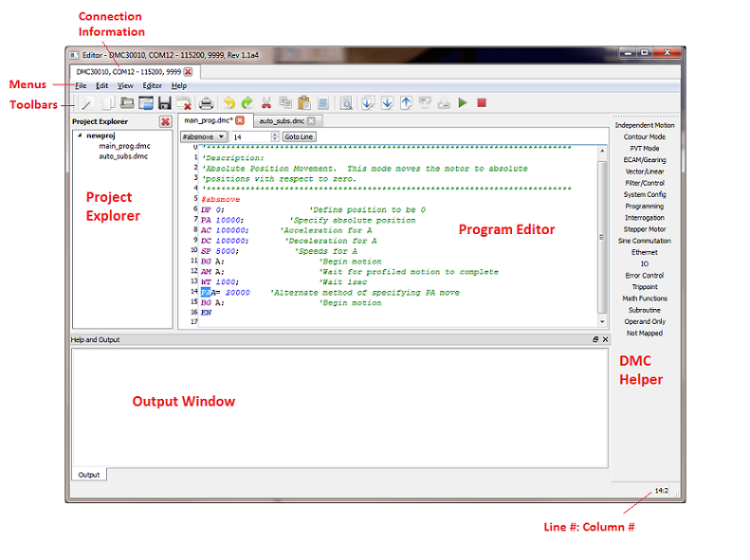Click editor scrollbar up arrow
Screen dimensions: 750x560
[x=602, y=151]
